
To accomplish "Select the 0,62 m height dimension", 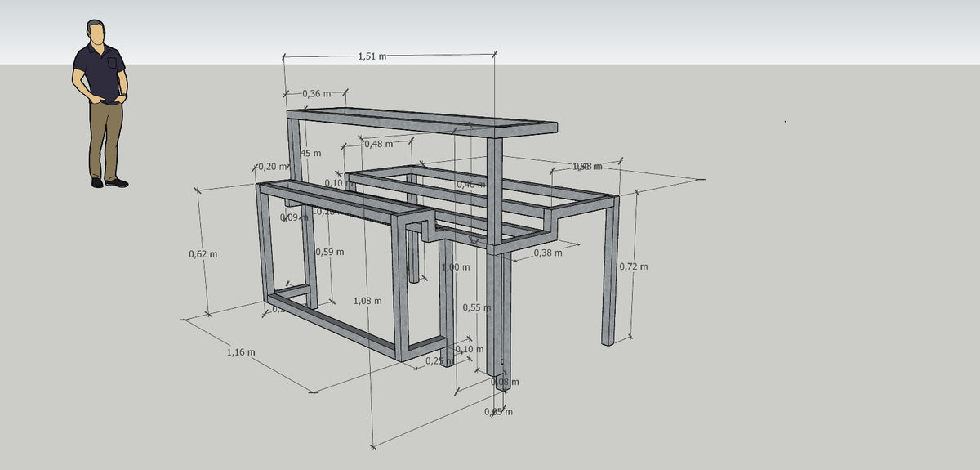I will (x=203, y=253).
